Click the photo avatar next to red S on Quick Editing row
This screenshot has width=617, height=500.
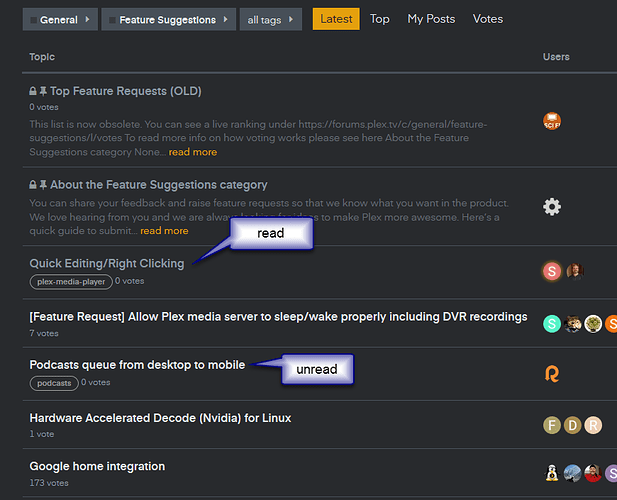(575, 271)
